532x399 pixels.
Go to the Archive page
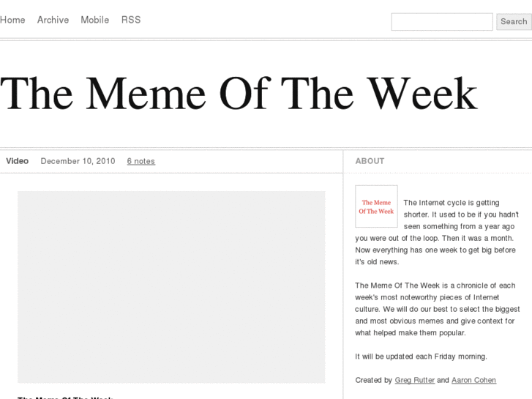point(53,20)
